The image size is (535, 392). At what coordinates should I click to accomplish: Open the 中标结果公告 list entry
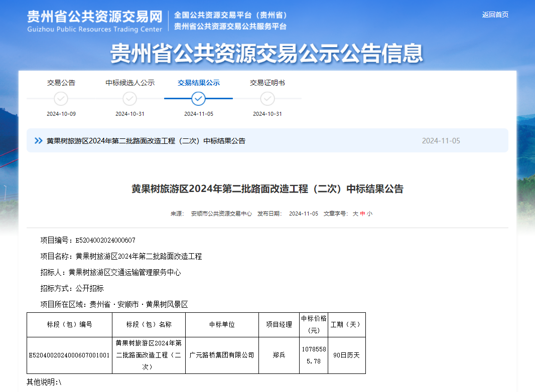coord(146,141)
